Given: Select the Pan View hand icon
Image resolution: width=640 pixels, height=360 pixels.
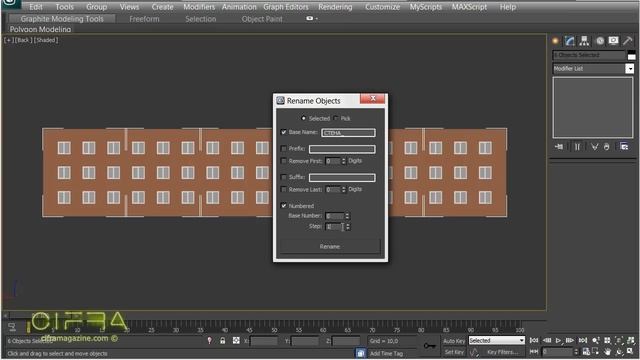Looking at the screenshot, I should pyautogui.click(x=607, y=352).
